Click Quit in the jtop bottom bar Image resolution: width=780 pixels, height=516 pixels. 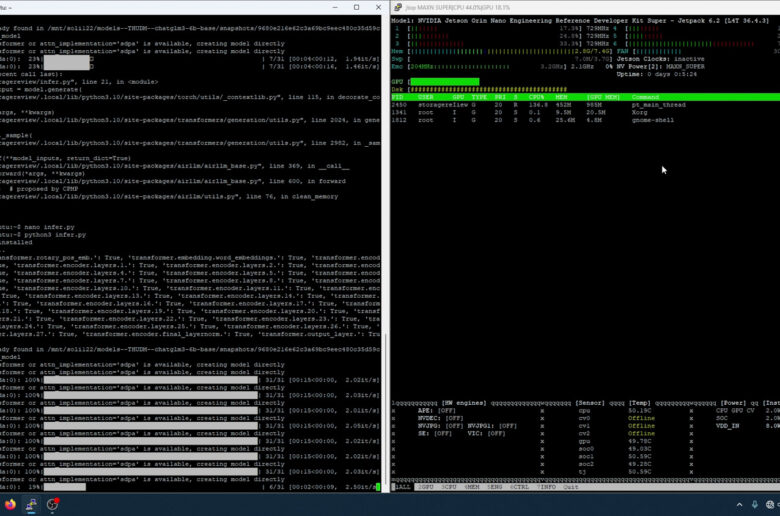pos(571,487)
